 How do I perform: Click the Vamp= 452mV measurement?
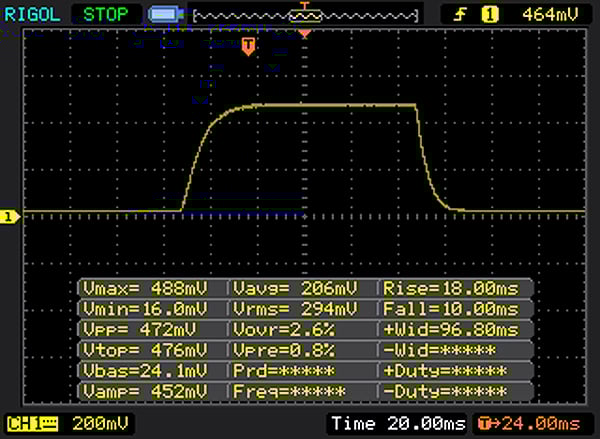tap(145, 392)
